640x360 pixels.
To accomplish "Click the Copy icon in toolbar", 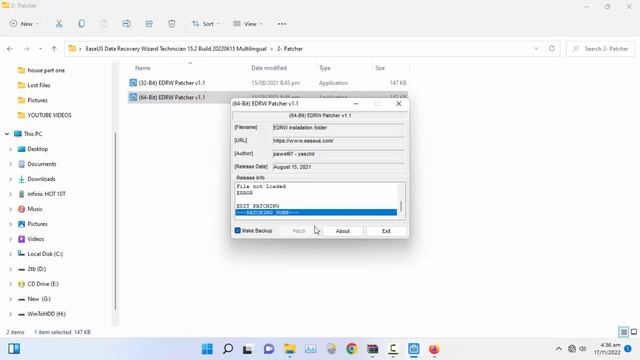I will tap(82, 24).
